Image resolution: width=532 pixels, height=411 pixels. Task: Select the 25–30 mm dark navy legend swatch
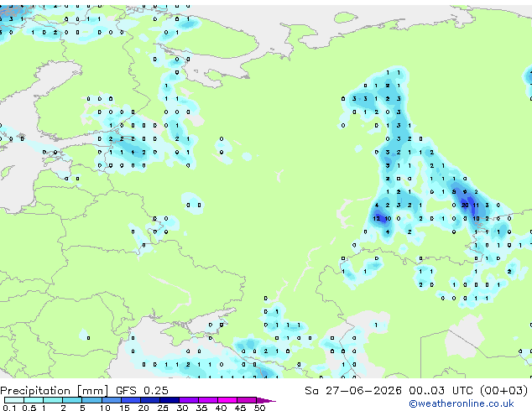[x=170, y=400]
